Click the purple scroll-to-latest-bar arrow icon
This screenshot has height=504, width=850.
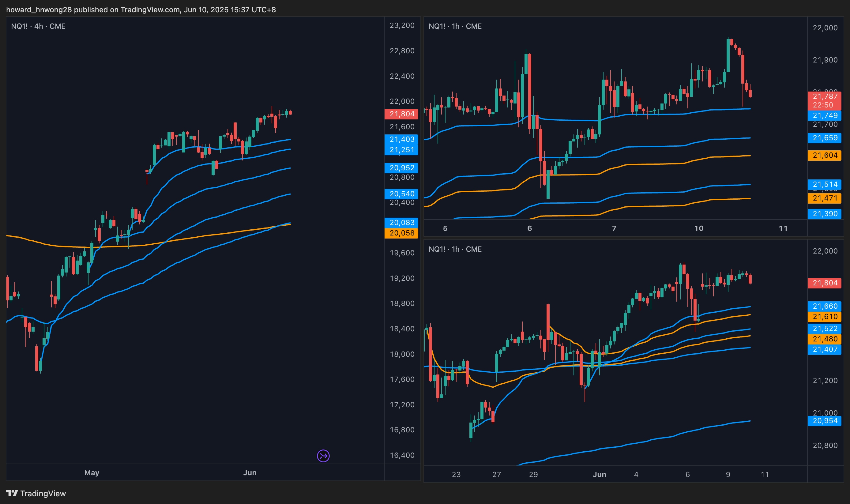(323, 456)
